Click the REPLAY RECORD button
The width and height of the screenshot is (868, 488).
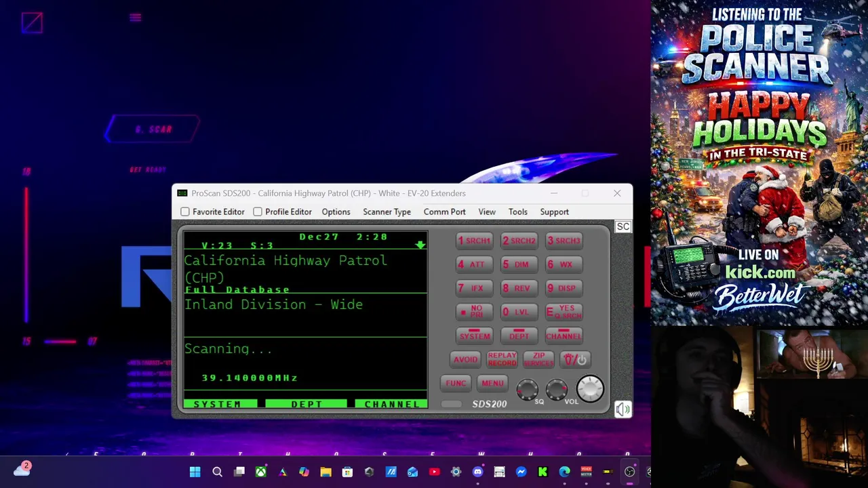coord(502,359)
